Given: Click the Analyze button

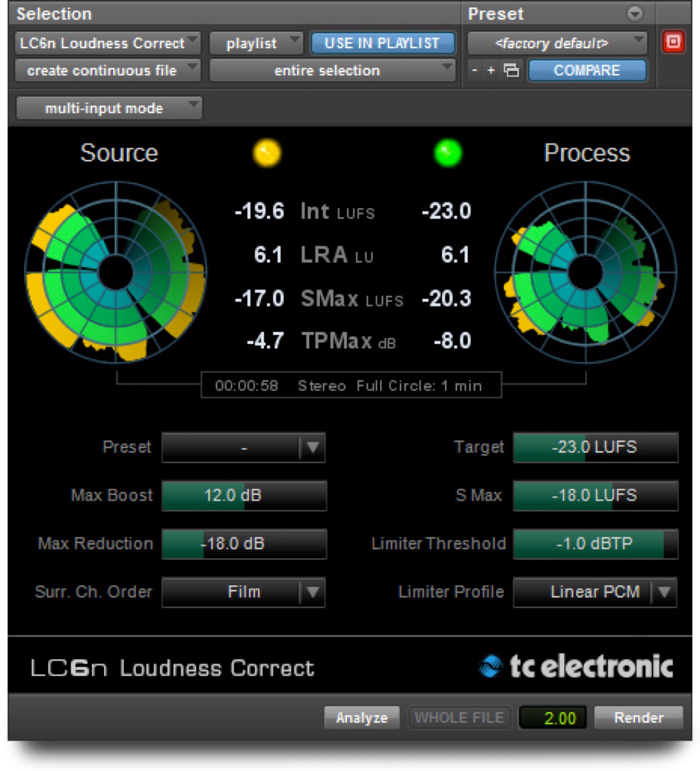Looking at the screenshot, I should (x=362, y=718).
